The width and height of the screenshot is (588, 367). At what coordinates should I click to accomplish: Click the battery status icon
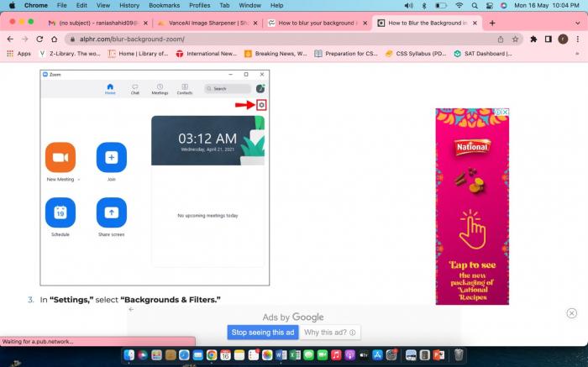click(x=441, y=5)
